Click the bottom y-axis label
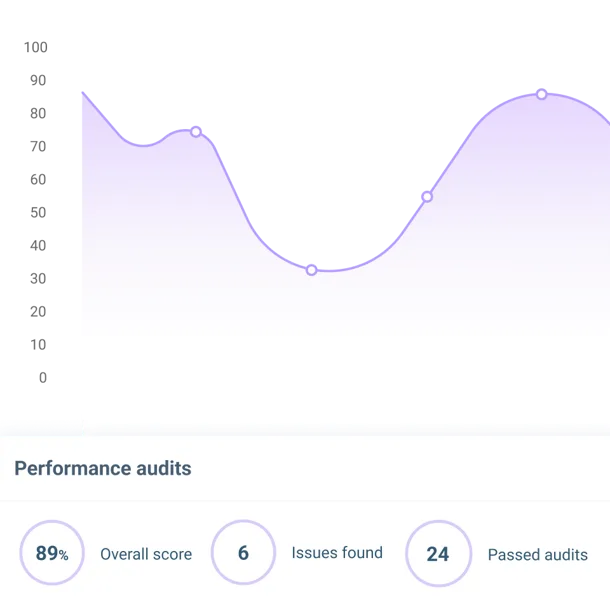 tap(39, 376)
